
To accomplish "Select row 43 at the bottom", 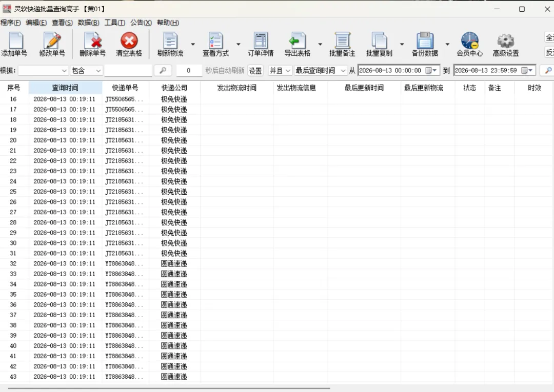I will [277, 377].
